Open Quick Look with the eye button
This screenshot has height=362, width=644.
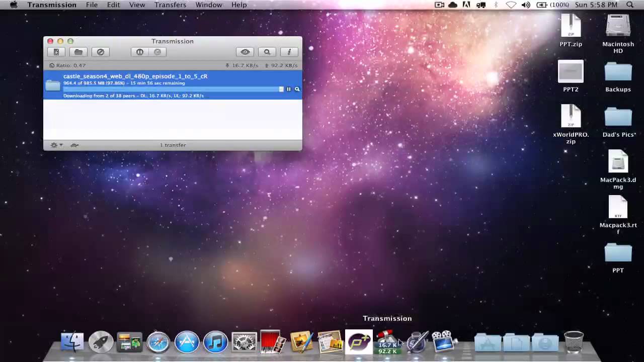pyautogui.click(x=245, y=52)
